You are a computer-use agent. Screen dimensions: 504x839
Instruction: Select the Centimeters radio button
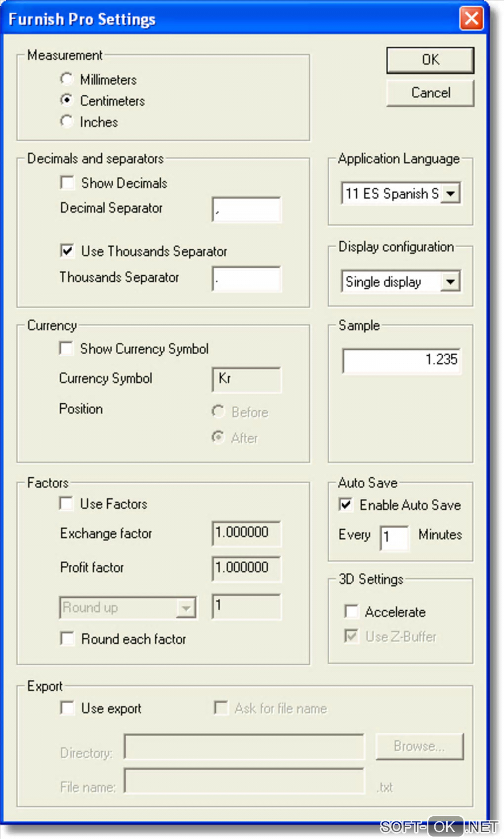click(67, 100)
